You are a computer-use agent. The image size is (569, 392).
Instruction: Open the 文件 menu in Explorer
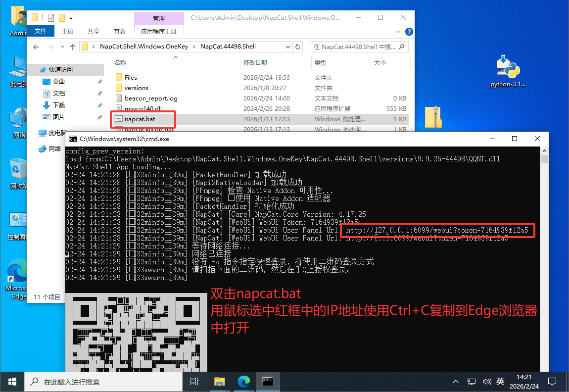pos(41,31)
